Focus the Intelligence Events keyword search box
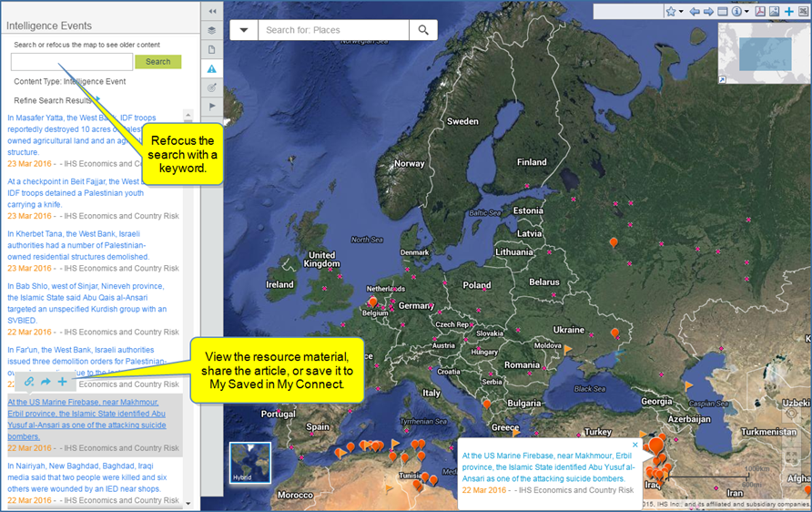 tap(72, 62)
